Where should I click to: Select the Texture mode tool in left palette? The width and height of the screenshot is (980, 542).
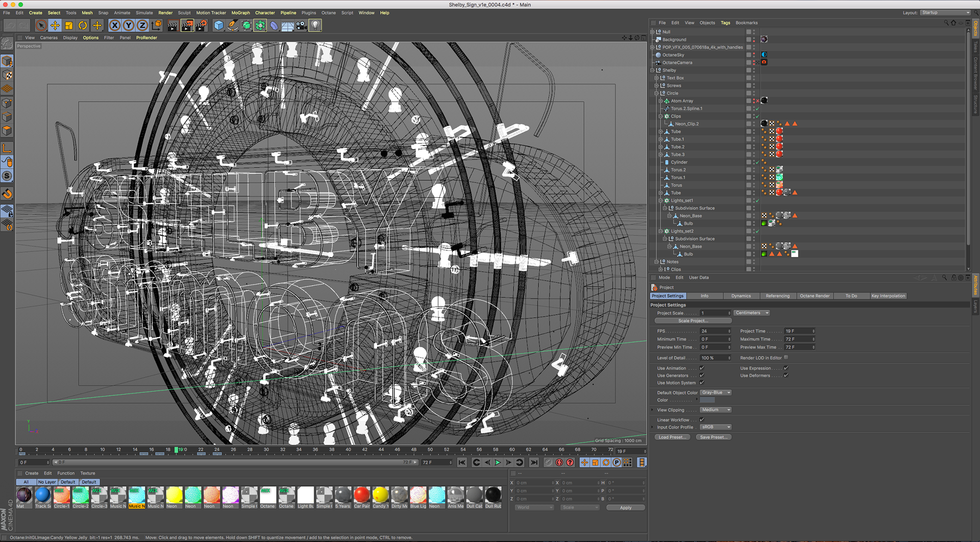click(x=7, y=75)
